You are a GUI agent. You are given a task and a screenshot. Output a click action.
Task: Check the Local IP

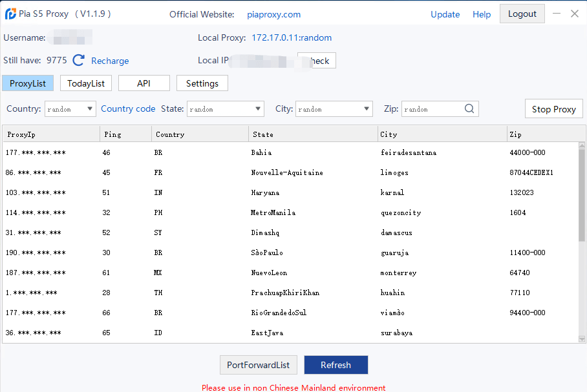[316, 60]
